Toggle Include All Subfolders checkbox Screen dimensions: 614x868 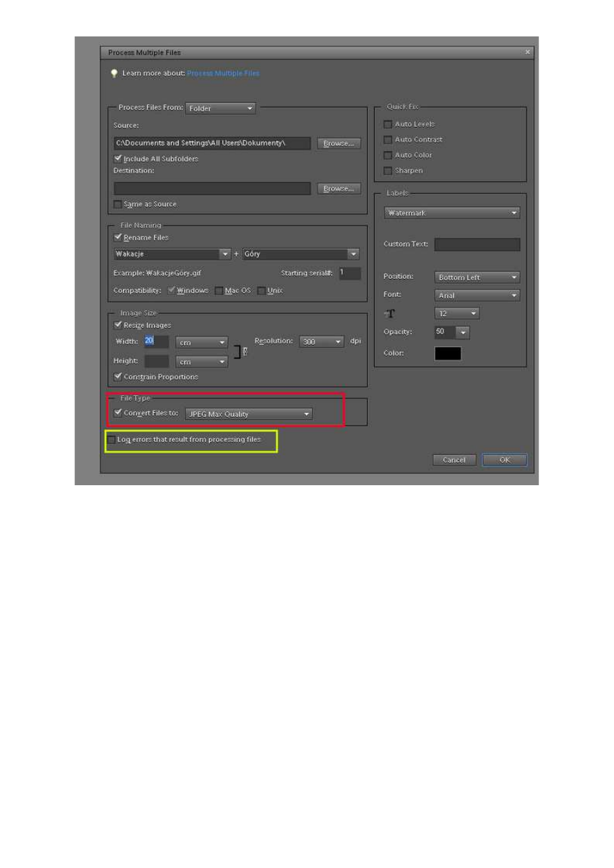(118, 159)
